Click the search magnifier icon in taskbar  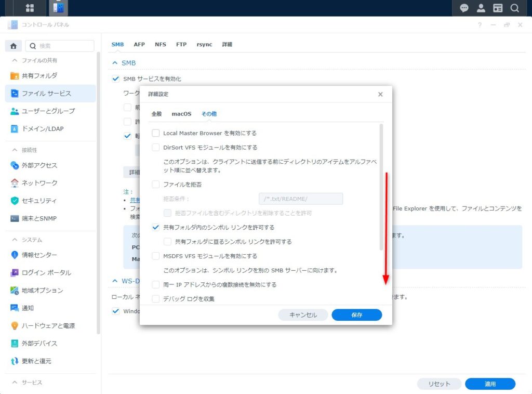[514, 8]
